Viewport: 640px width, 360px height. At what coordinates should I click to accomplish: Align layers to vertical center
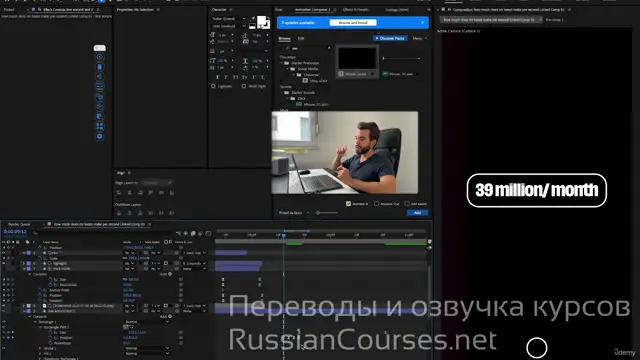[161, 193]
